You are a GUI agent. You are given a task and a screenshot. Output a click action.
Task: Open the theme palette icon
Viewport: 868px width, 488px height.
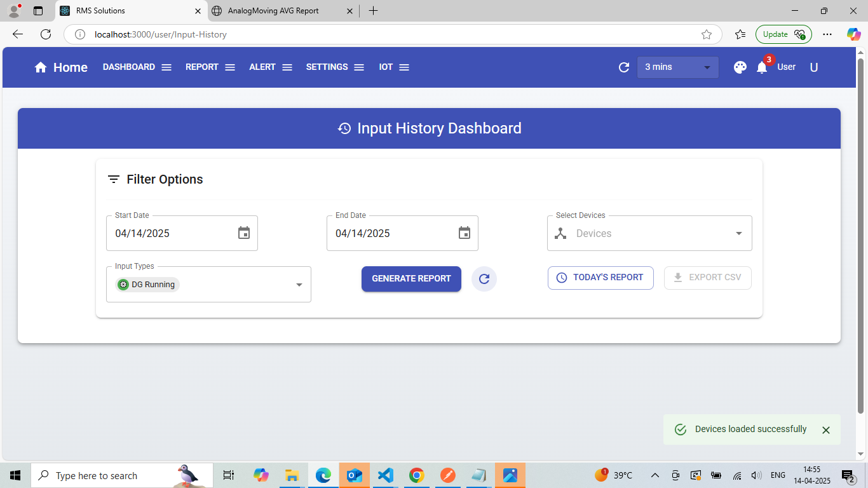[740, 67]
